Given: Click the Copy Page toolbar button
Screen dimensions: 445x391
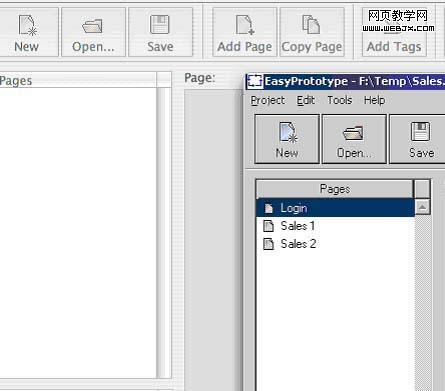Looking at the screenshot, I should pos(312,32).
